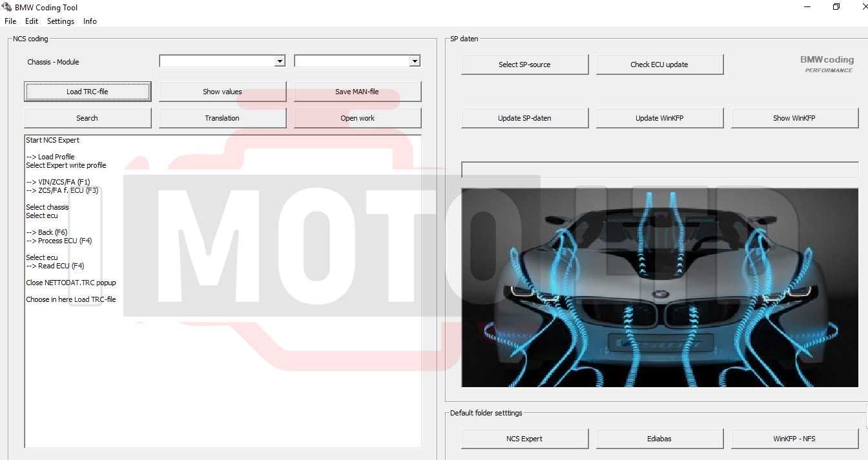Click the Update SP-daten button
The width and height of the screenshot is (868, 460).
(x=524, y=118)
